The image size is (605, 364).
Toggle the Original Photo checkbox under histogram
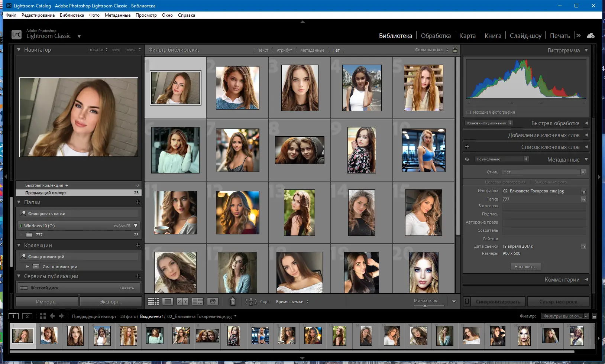(469, 112)
